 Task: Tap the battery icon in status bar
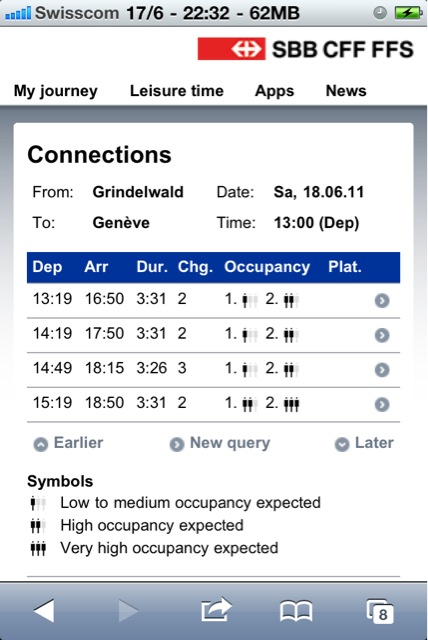[x=408, y=13]
